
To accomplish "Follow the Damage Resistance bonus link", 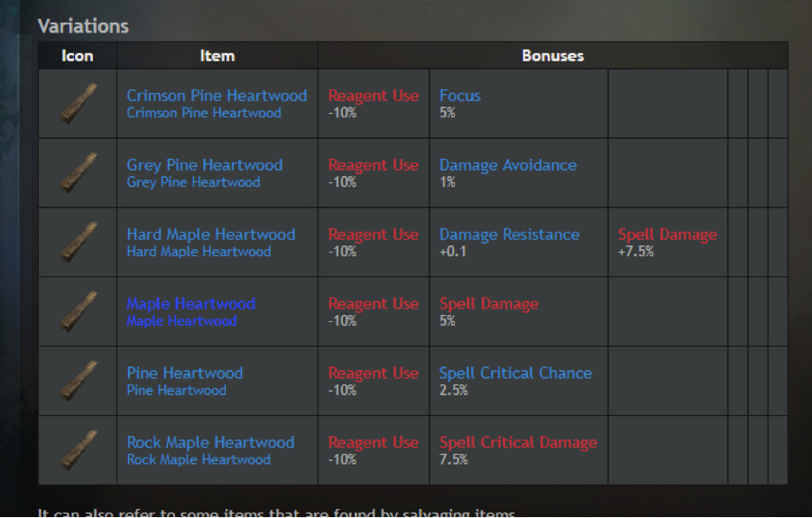I will (x=509, y=235).
